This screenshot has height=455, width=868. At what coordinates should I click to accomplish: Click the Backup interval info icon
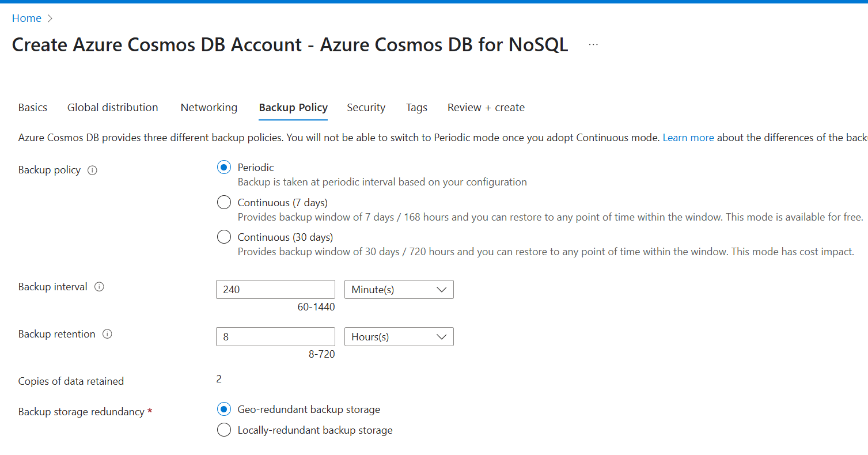pos(99,287)
